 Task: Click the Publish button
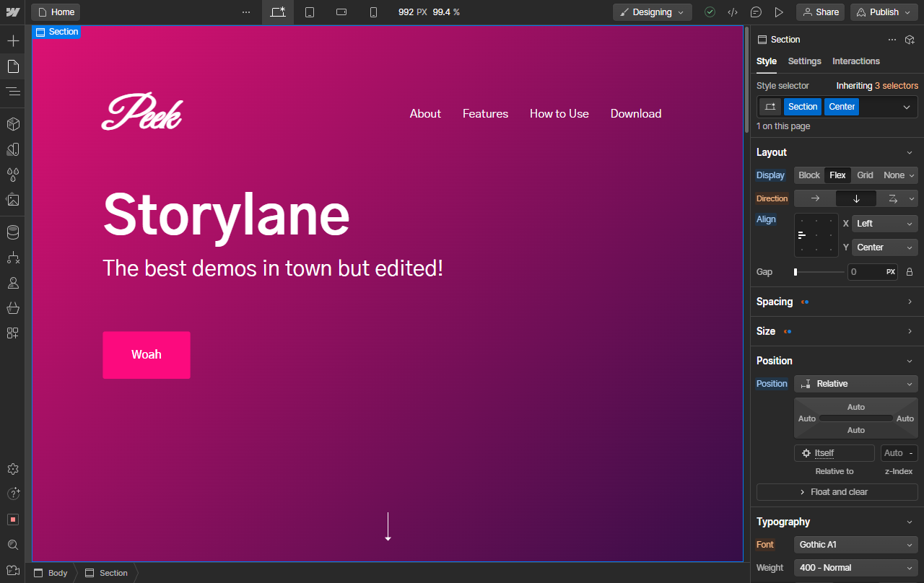(884, 12)
